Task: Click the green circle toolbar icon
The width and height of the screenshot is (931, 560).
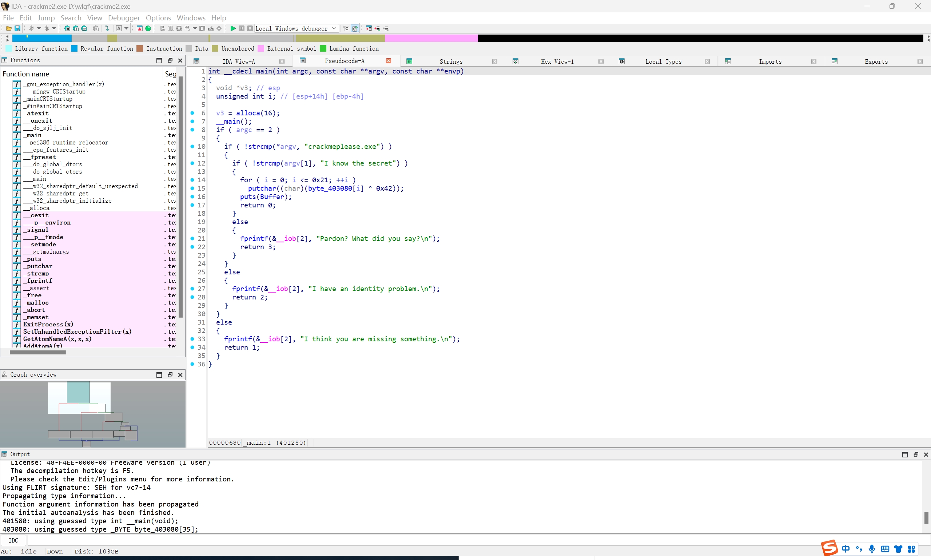Action: pos(148,28)
